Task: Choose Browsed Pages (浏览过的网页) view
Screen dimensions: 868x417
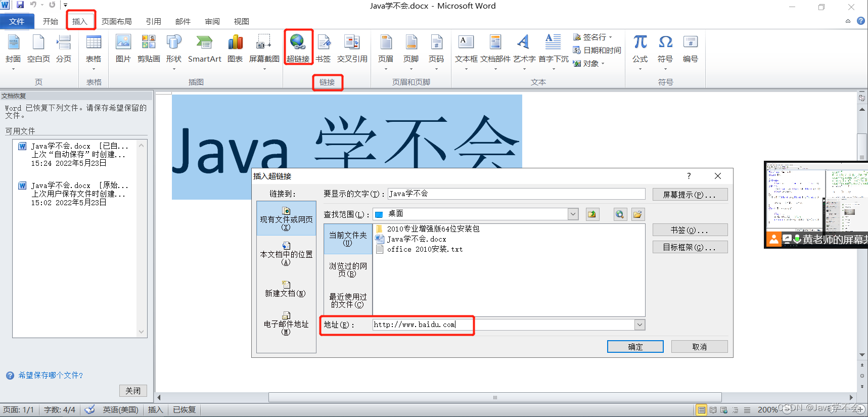Action: (348, 269)
